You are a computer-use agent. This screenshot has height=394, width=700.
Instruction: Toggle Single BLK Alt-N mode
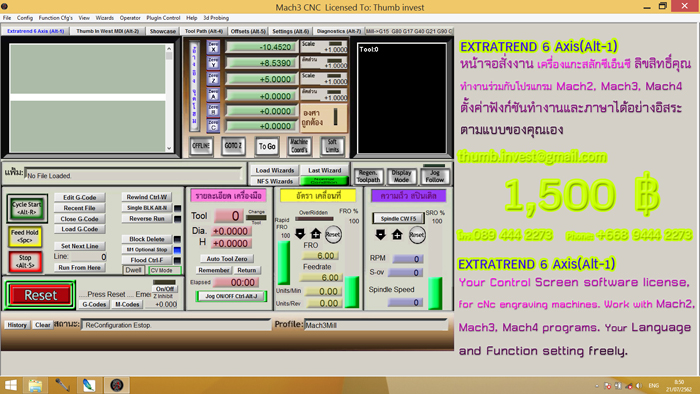tap(146, 208)
